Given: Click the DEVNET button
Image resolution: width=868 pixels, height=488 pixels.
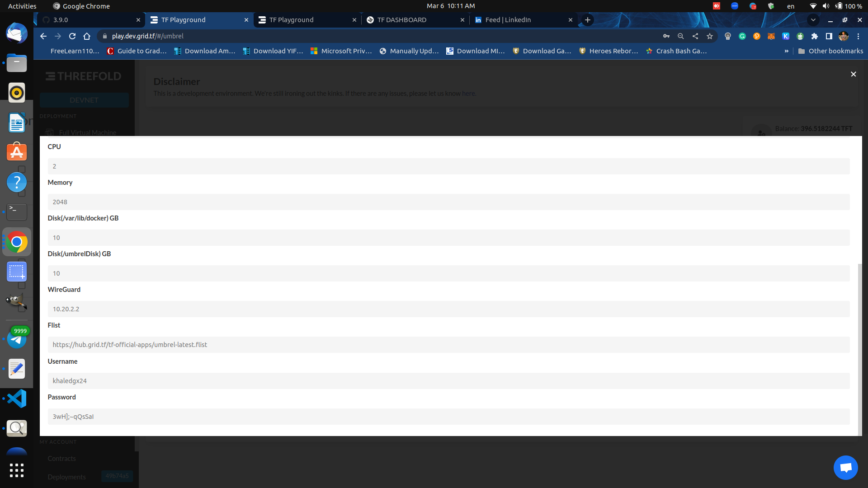Looking at the screenshot, I should [84, 100].
